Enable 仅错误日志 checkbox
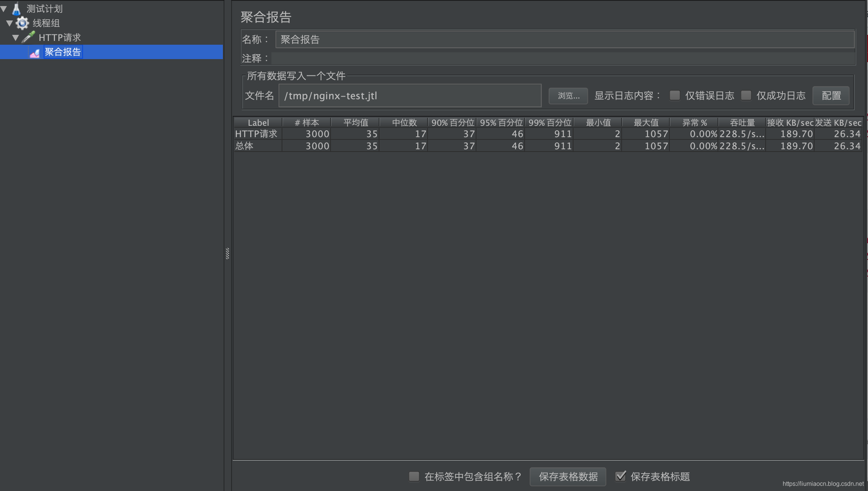The width and height of the screenshot is (868, 491). [x=675, y=95]
